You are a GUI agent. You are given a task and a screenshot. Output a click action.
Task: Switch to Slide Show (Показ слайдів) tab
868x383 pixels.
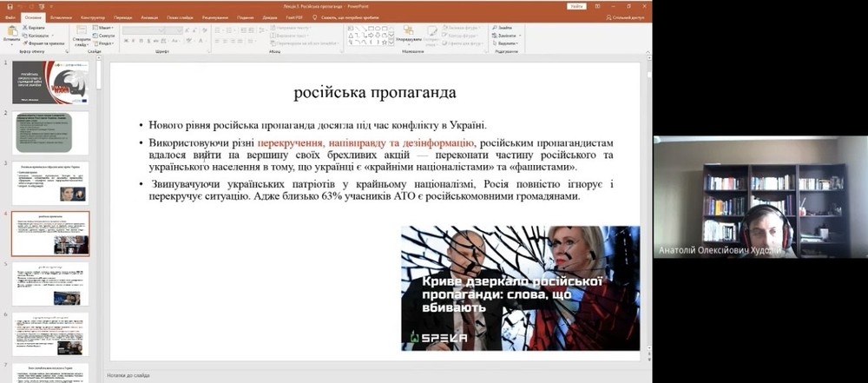tap(180, 17)
